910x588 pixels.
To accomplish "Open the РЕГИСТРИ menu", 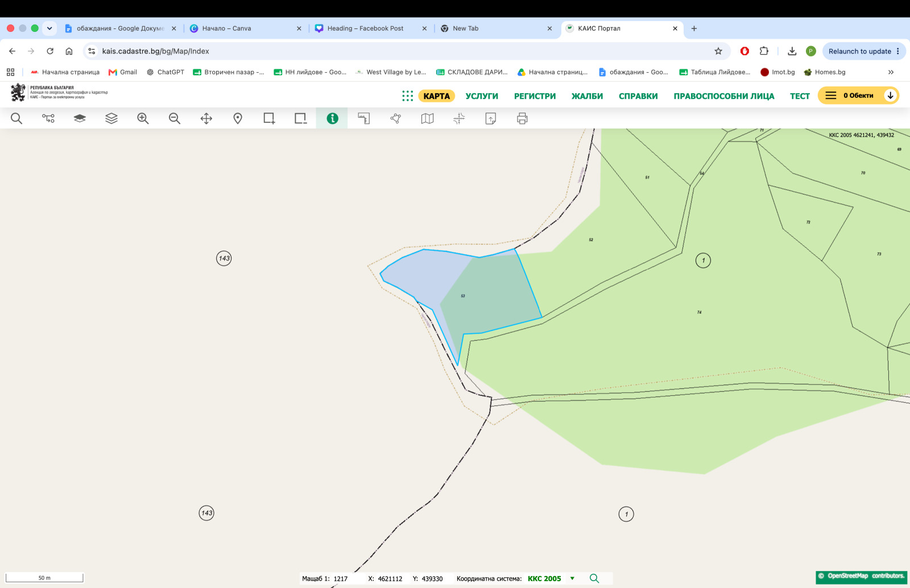I will [535, 96].
